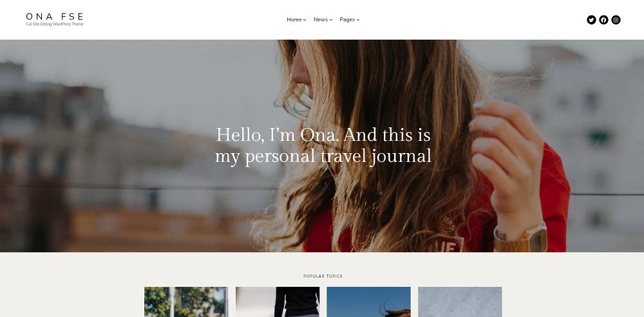Open the Facebook social link icon

click(603, 20)
